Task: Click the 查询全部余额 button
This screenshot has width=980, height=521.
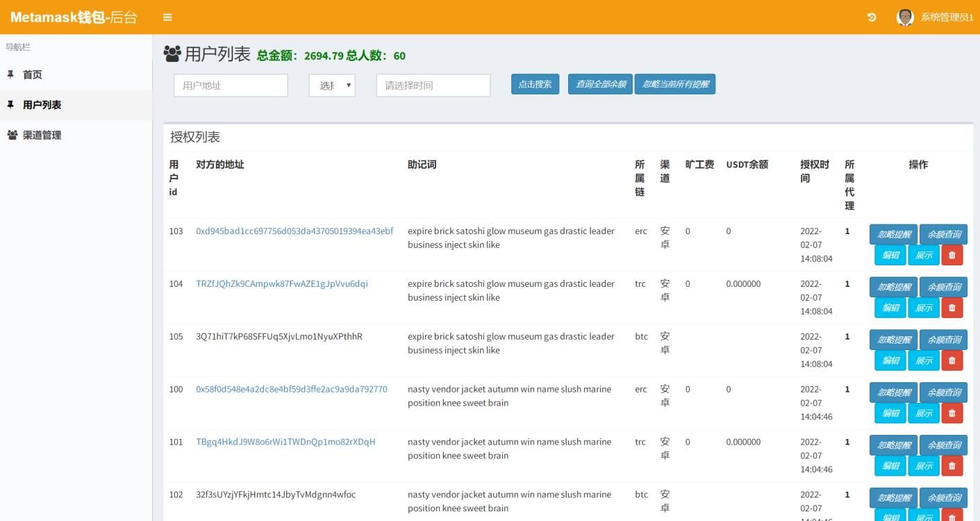Action: tap(600, 83)
